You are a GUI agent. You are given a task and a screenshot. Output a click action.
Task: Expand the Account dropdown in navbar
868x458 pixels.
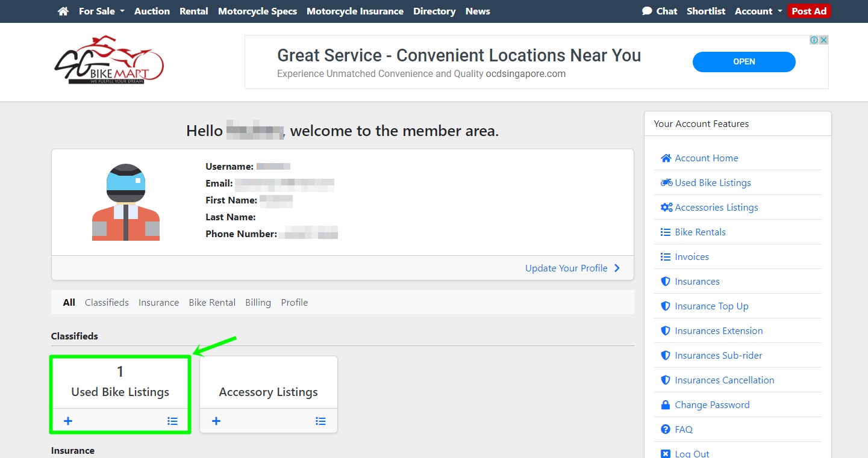pos(758,11)
